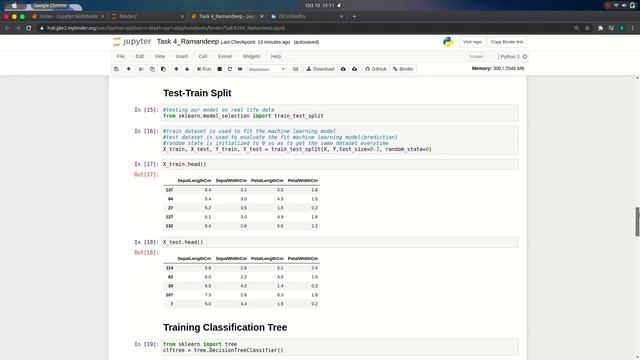Select code cell In [16] train_test_split
The image size is (640, 360).
coord(340,140)
